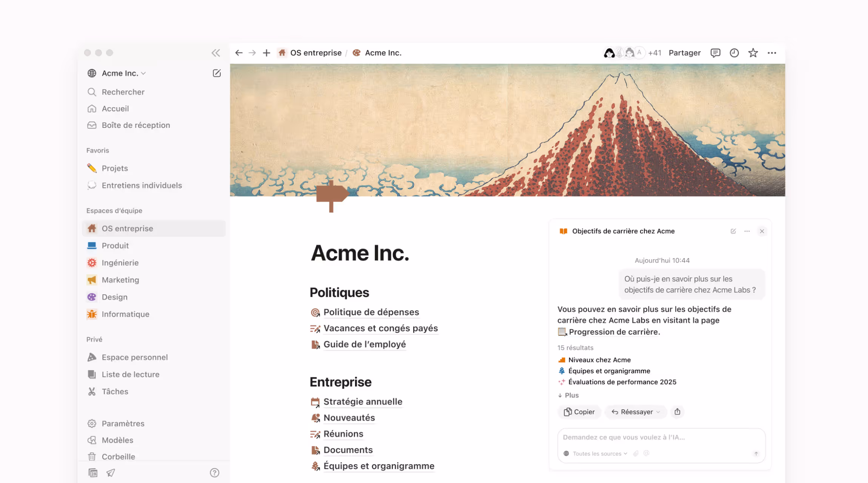The width and height of the screenshot is (868, 483).
Task: Click OS entreprise breadcrumb
Action: [x=310, y=53]
